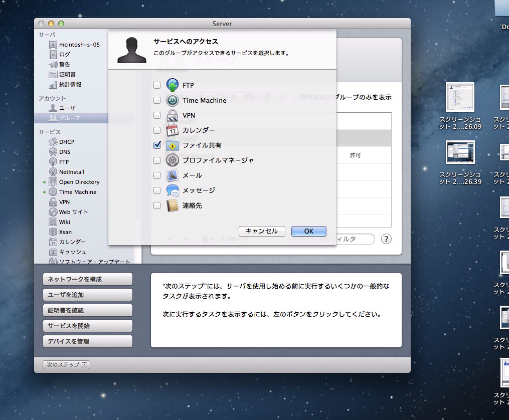Click the calendar icon in dialog

click(173, 130)
